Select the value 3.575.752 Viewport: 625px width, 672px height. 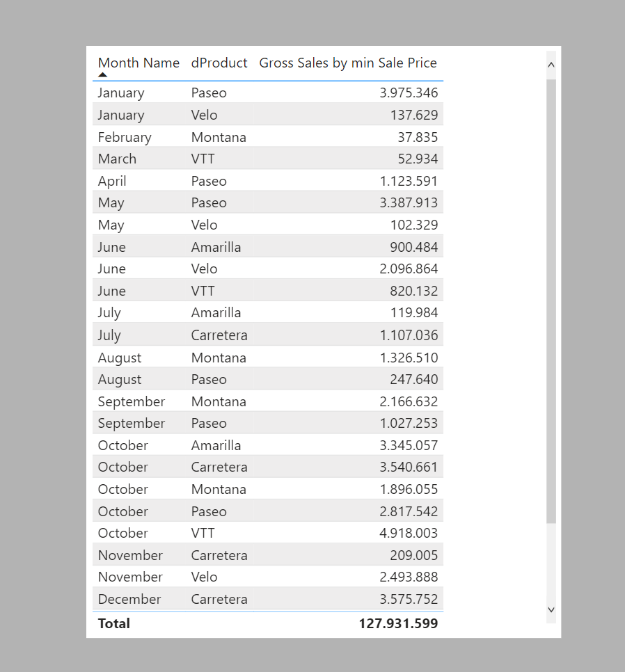pyautogui.click(x=409, y=599)
